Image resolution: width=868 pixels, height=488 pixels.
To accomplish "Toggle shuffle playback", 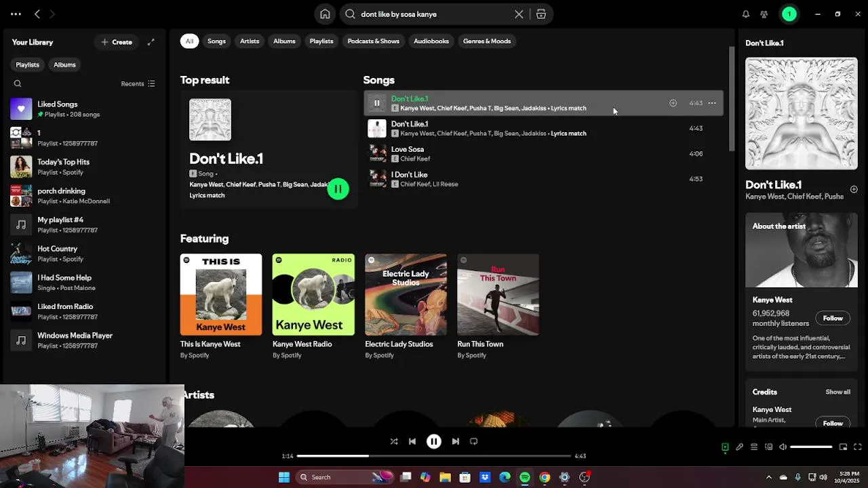I will [x=394, y=441].
